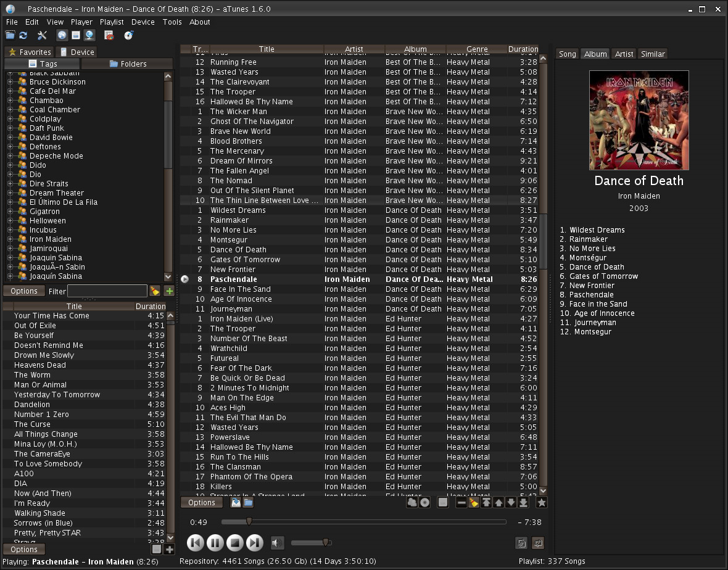This screenshot has width=728, height=570.
Task: Open preferences with the wrench and screwdriver icon
Action: (42, 35)
